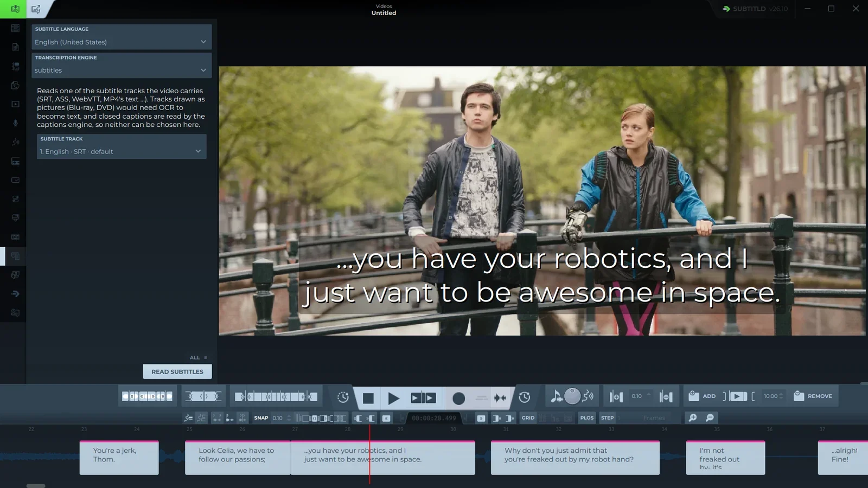Select the 'Why don't you just admit' subtitle block

tap(575, 458)
